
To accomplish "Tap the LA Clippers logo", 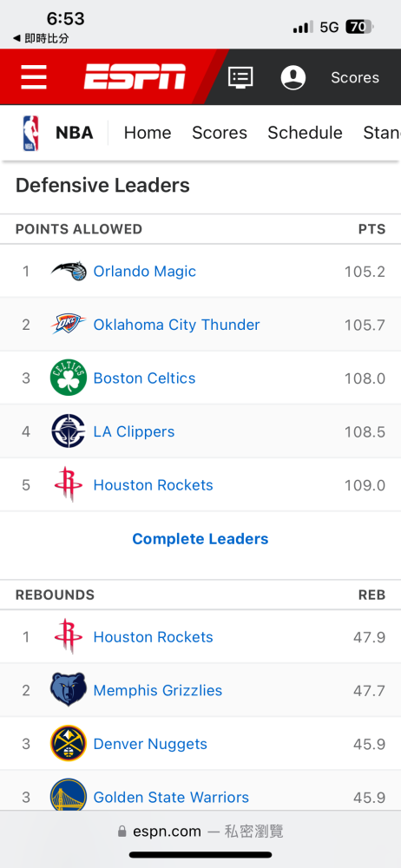I will 69,431.
